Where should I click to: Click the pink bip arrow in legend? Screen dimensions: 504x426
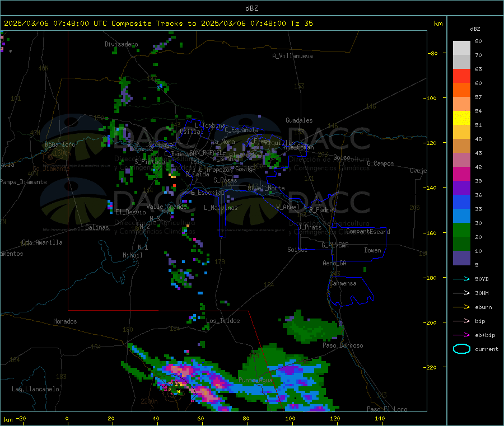(461, 321)
